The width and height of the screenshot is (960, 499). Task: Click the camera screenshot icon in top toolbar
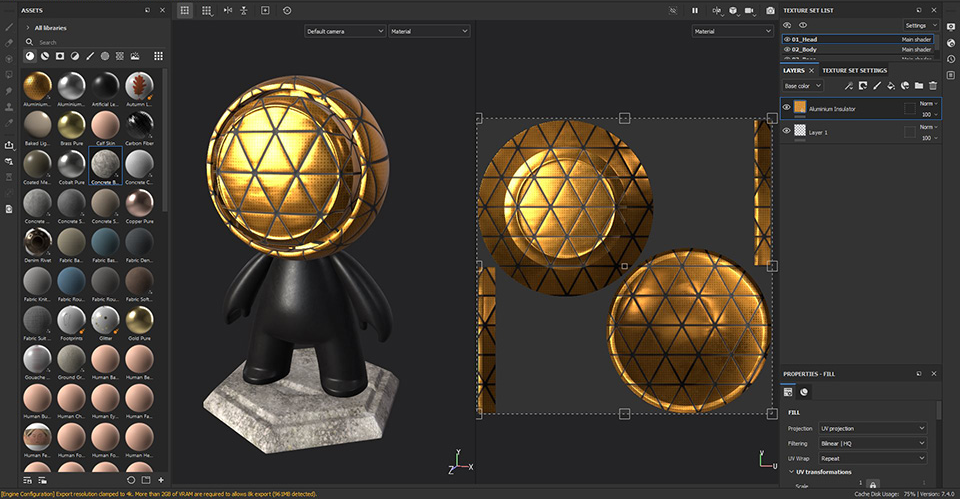click(x=770, y=10)
